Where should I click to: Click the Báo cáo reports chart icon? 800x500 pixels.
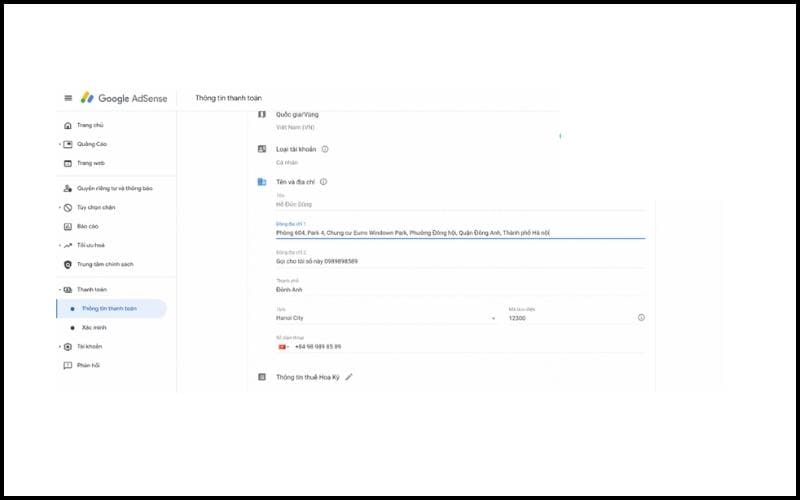click(67, 227)
